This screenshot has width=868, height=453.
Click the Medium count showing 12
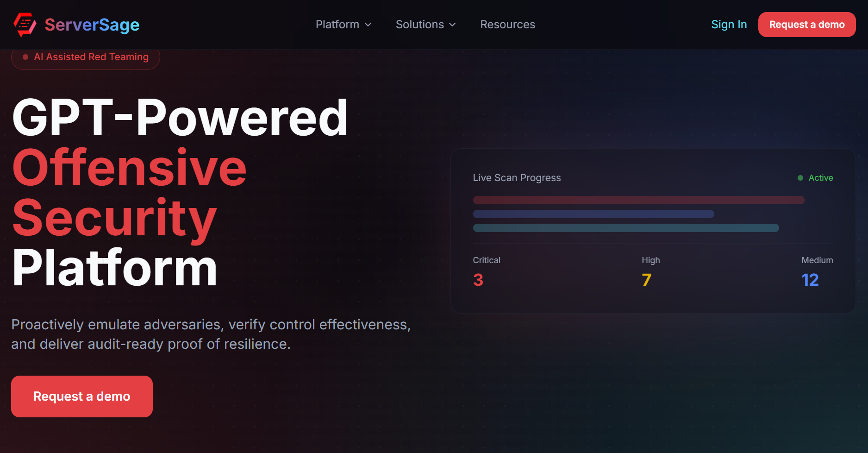coord(810,279)
